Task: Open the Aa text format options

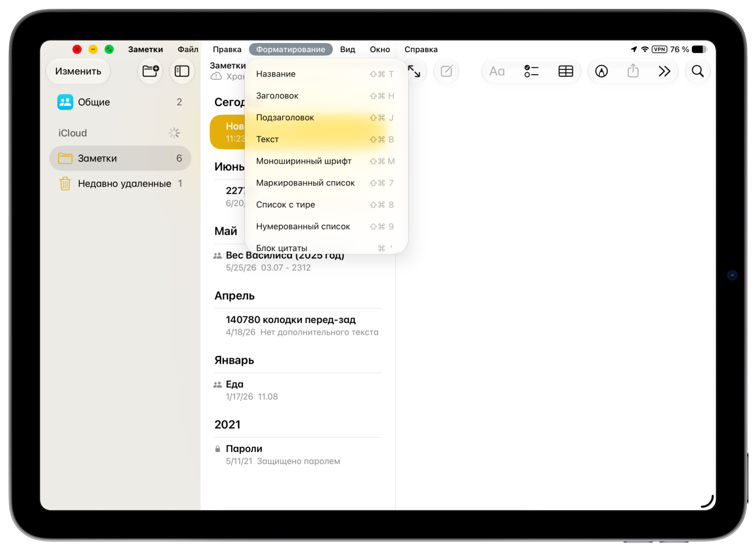Action: [497, 71]
